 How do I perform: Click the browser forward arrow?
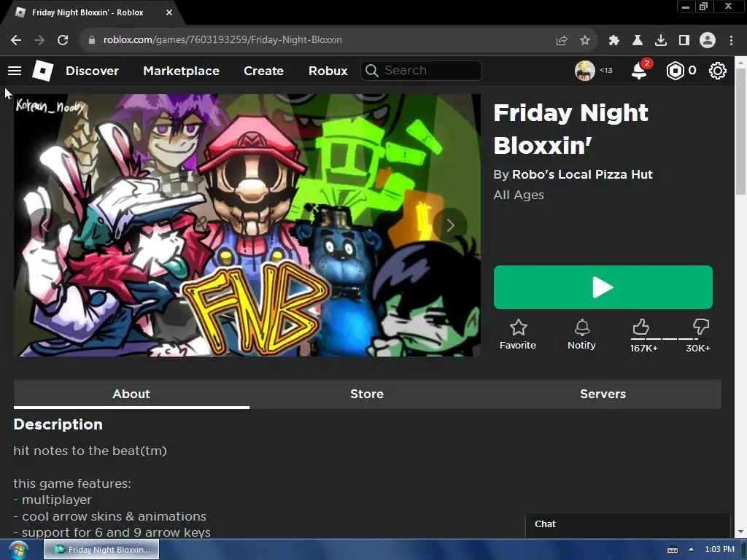(x=39, y=40)
